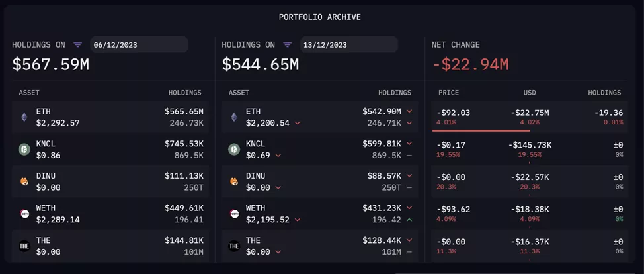Click ETH price down arrow in middle panel
The width and height of the screenshot is (644, 274).
298,123
